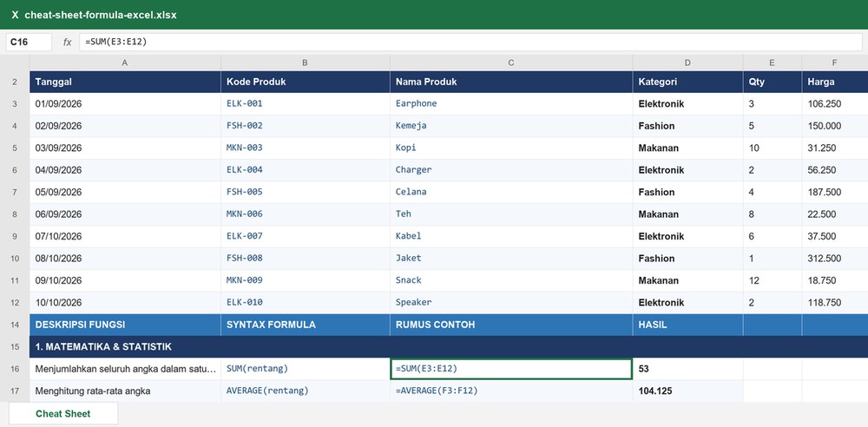
Task: Select the Kopi cell
Action: [511, 148]
